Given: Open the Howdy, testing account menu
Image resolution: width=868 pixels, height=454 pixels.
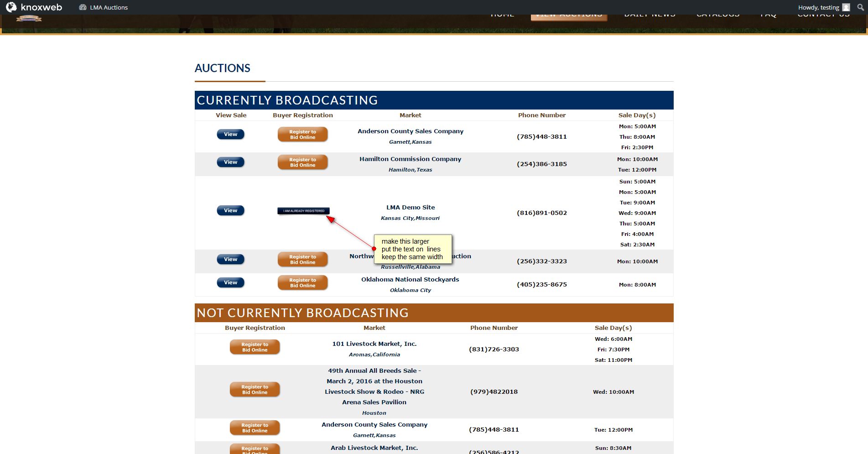Looking at the screenshot, I should (824, 7).
